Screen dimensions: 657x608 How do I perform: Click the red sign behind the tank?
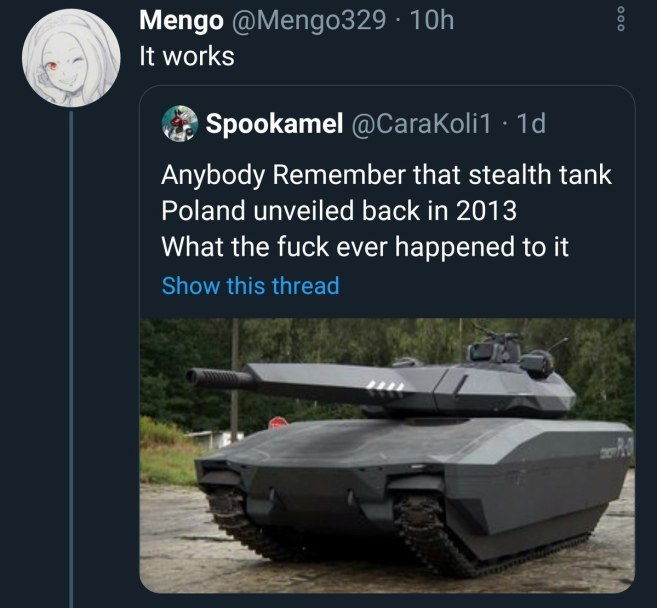point(278,422)
